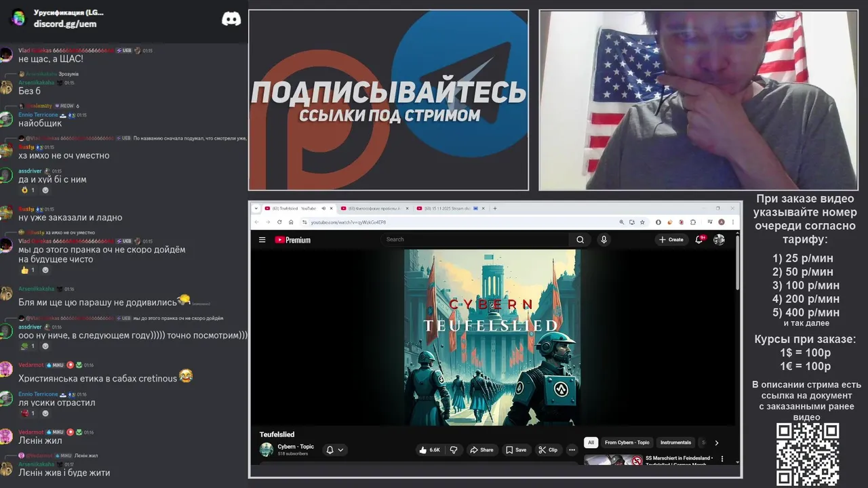Select From Cybern - Topic chip

coord(627,443)
